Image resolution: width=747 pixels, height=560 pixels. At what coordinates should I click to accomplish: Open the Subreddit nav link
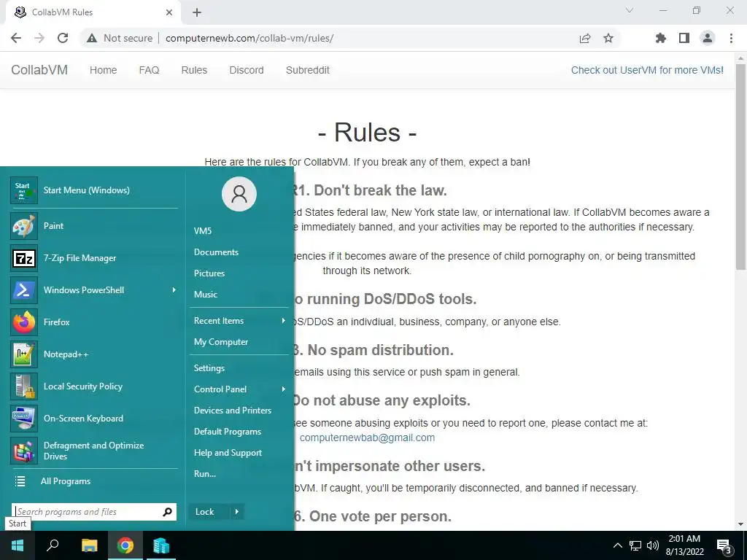[x=307, y=70]
